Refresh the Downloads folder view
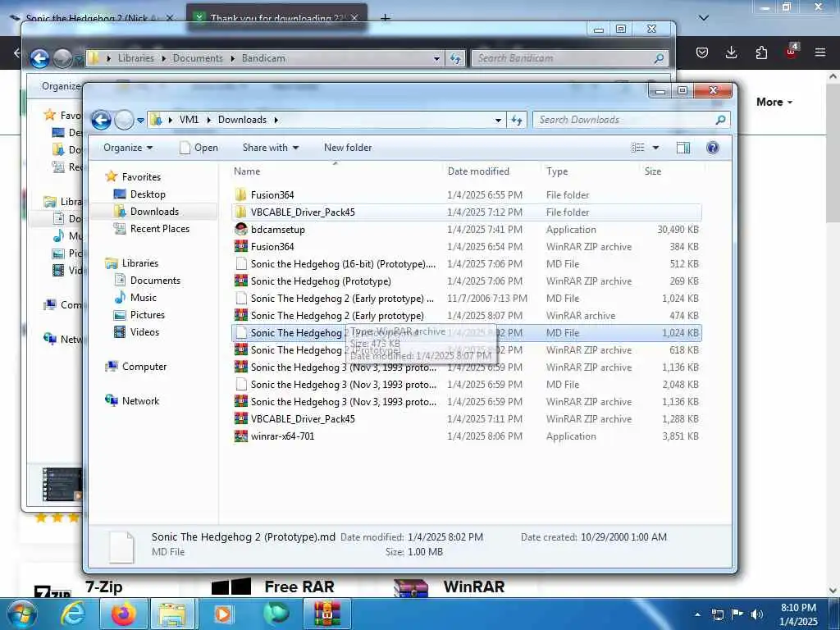Viewport: 840px width, 630px height. click(517, 120)
